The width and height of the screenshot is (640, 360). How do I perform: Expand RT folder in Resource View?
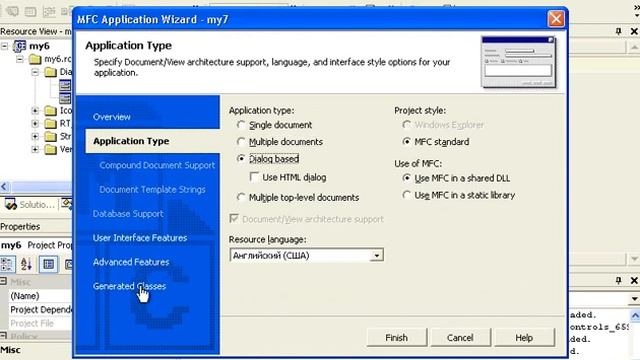tap(35, 123)
